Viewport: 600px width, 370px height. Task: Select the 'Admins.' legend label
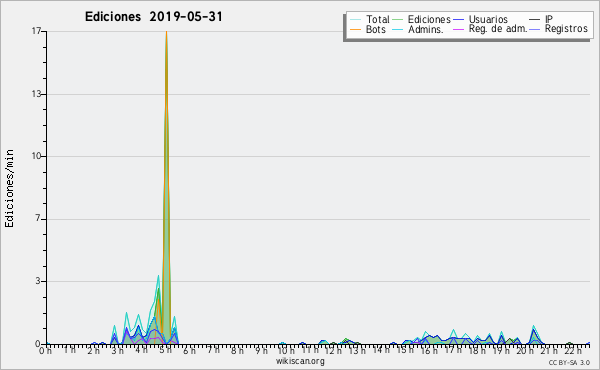point(426,29)
